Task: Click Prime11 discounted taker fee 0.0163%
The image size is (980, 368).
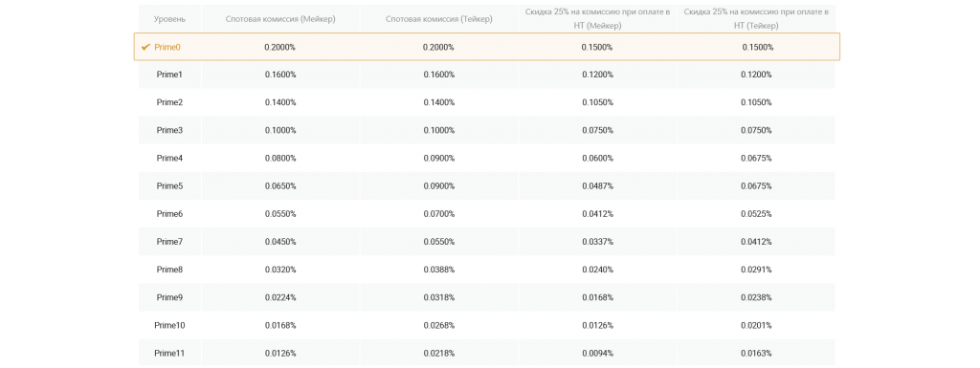Action: pos(756,353)
